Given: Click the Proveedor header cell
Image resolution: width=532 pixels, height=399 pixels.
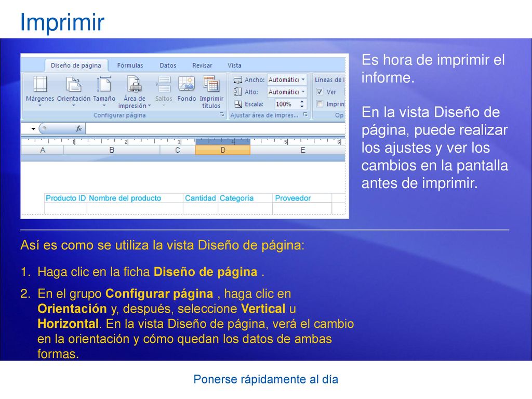Looking at the screenshot, I should pyautogui.click(x=302, y=198).
